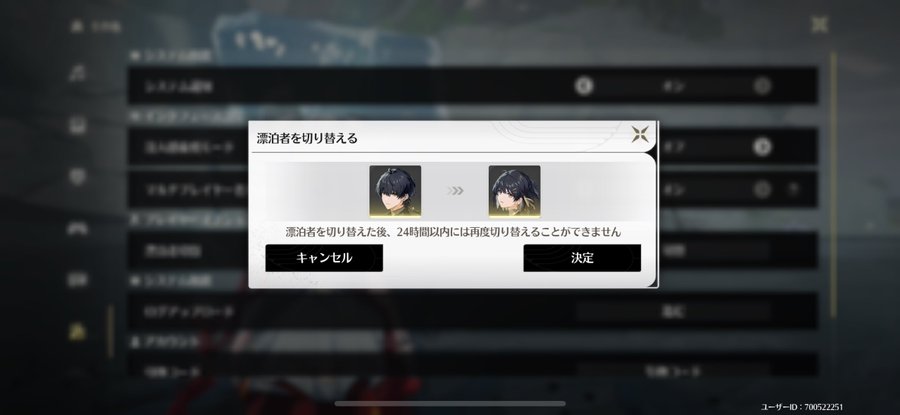Click the キャンセル button
This screenshot has height=415, width=900.
tap(324, 258)
